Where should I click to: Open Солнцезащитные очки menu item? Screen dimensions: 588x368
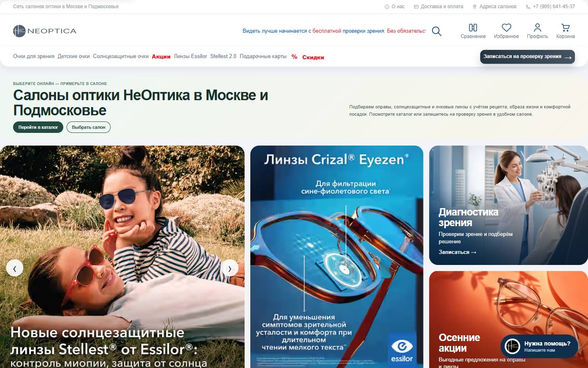pyautogui.click(x=121, y=56)
